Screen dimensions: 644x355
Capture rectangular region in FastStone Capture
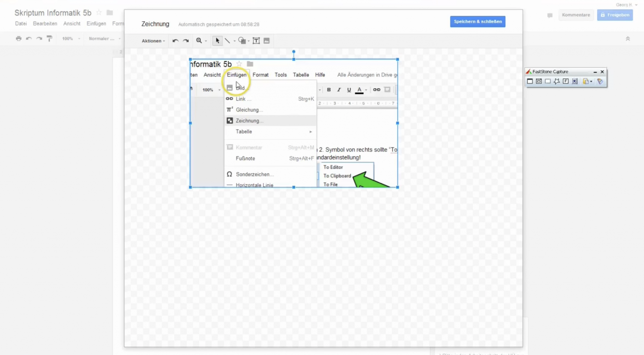548,81
